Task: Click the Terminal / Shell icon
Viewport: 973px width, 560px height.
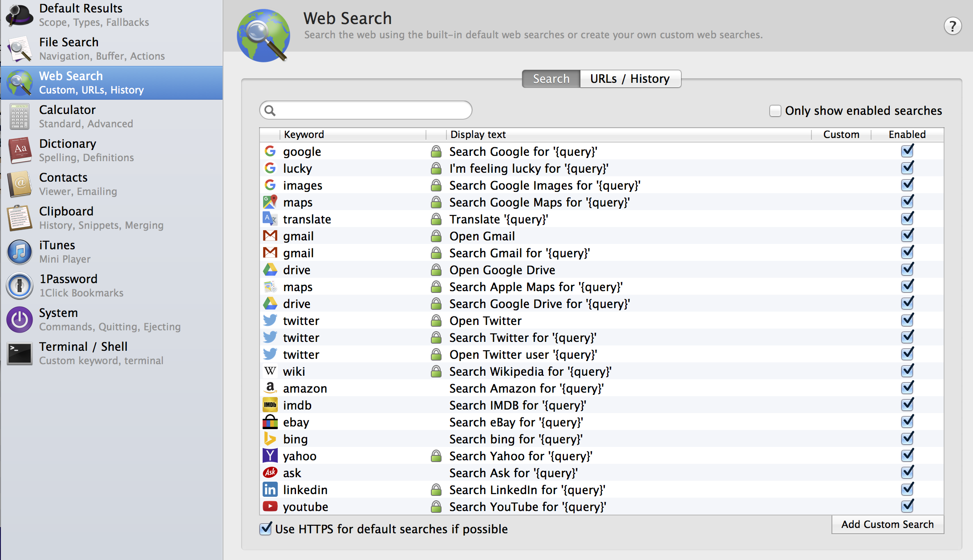Action: pyautogui.click(x=20, y=353)
